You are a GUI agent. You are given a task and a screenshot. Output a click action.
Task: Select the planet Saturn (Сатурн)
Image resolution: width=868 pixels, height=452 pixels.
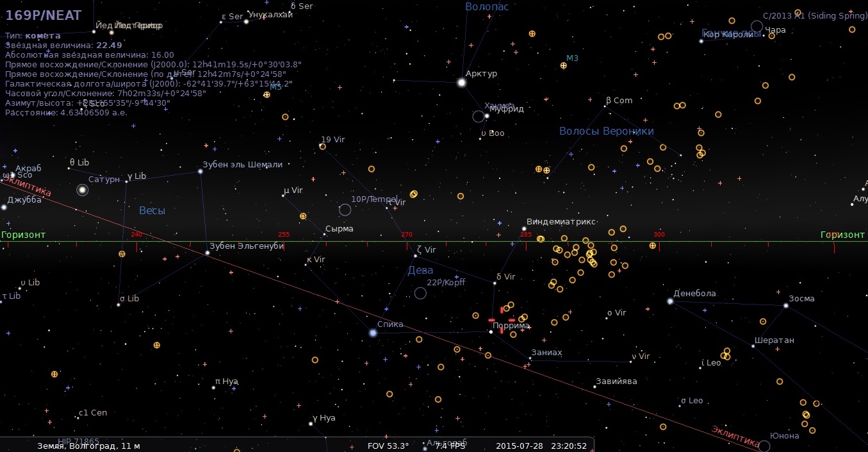pos(82,190)
